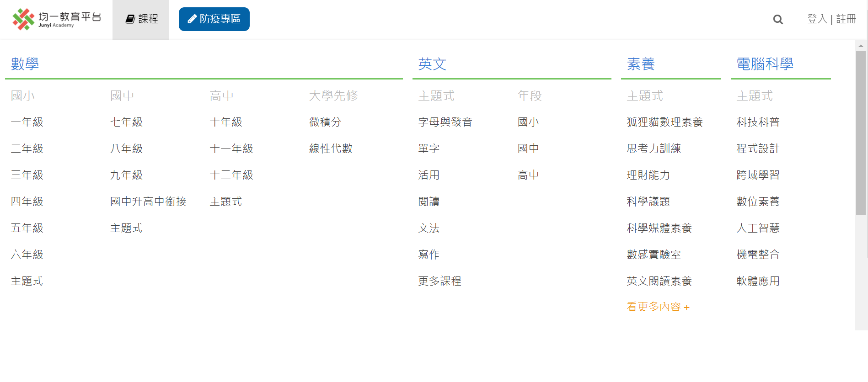Select 八年級 under 國中
Viewport: 868px width, 382px height.
[x=127, y=149]
